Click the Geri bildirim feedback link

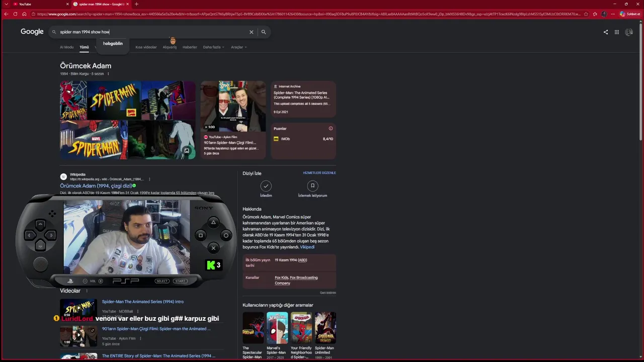click(x=328, y=293)
